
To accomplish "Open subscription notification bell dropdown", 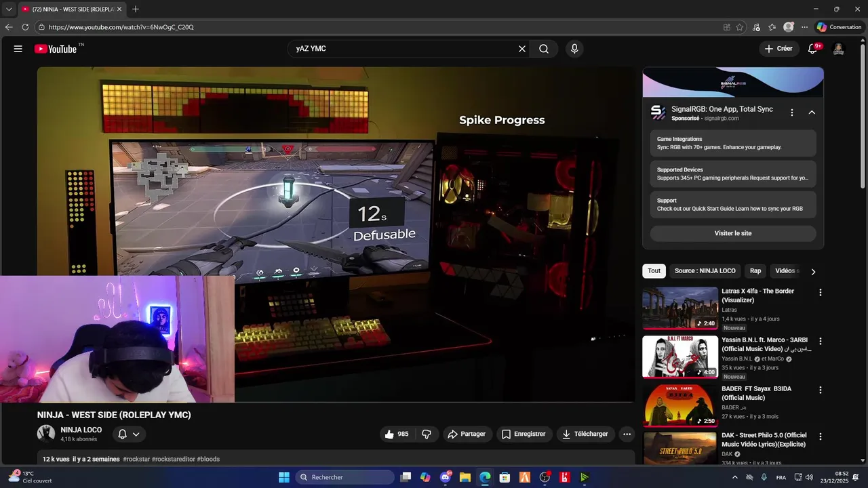I will click(x=129, y=434).
